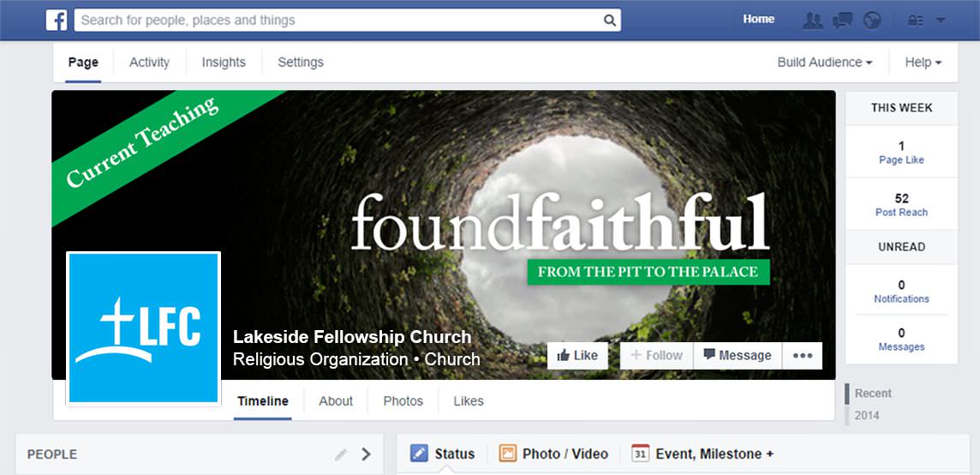Viewport: 980px width, 475px height.
Task: Click the LFC profile picture thumbnail
Action: [x=144, y=328]
